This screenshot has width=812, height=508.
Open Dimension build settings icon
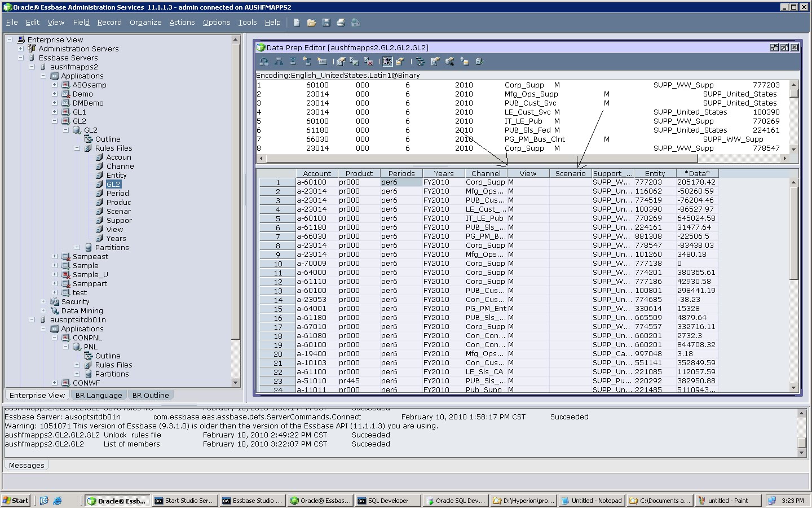point(435,62)
